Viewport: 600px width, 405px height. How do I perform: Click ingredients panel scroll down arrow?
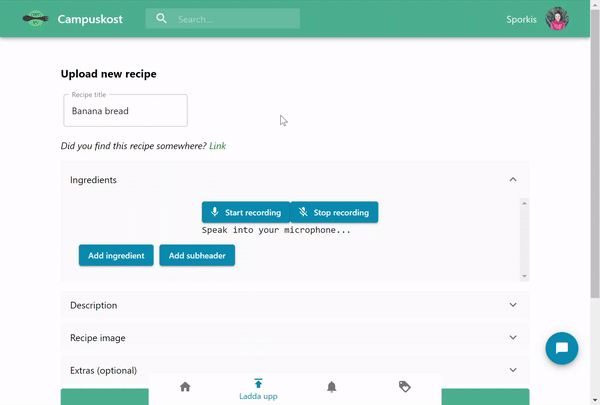524,276
